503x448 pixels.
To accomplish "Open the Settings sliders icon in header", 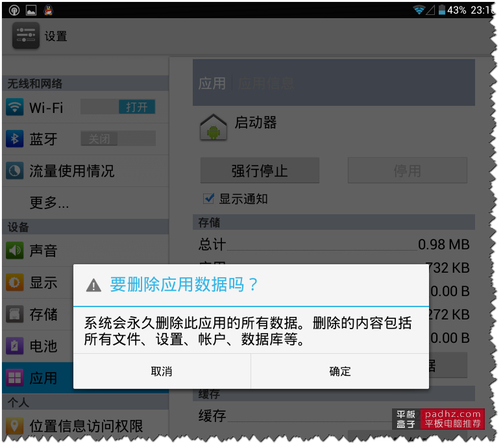I will pyautogui.click(x=27, y=36).
